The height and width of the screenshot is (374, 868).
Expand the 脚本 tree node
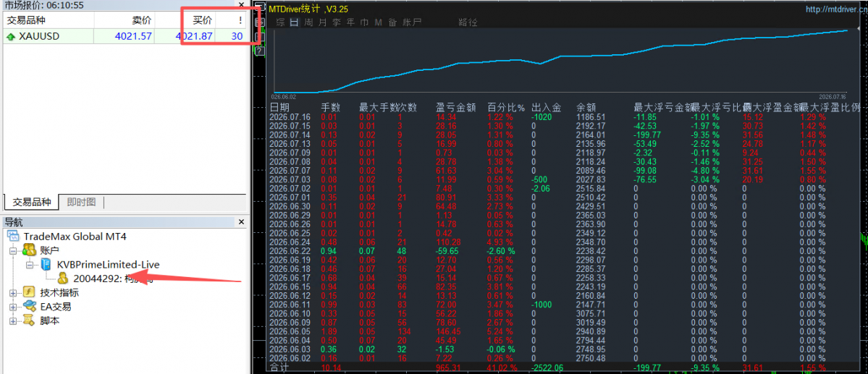[x=13, y=320]
